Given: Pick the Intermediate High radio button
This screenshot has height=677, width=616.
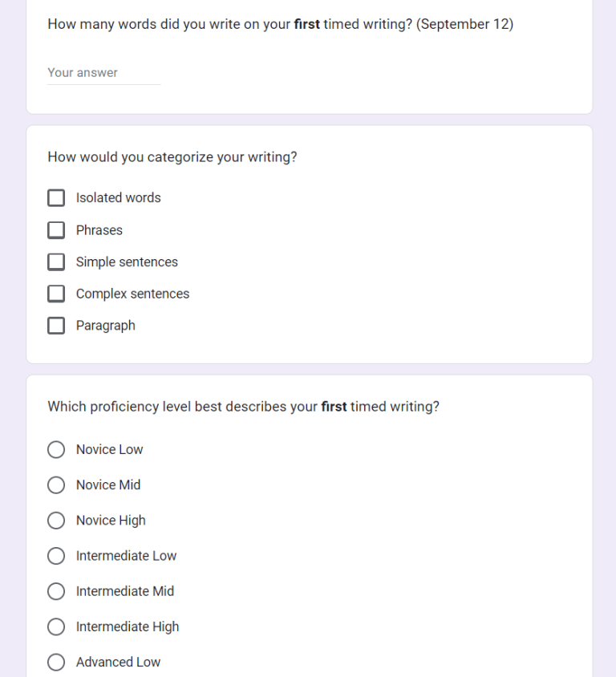Looking at the screenshot, I should (56, 626).
